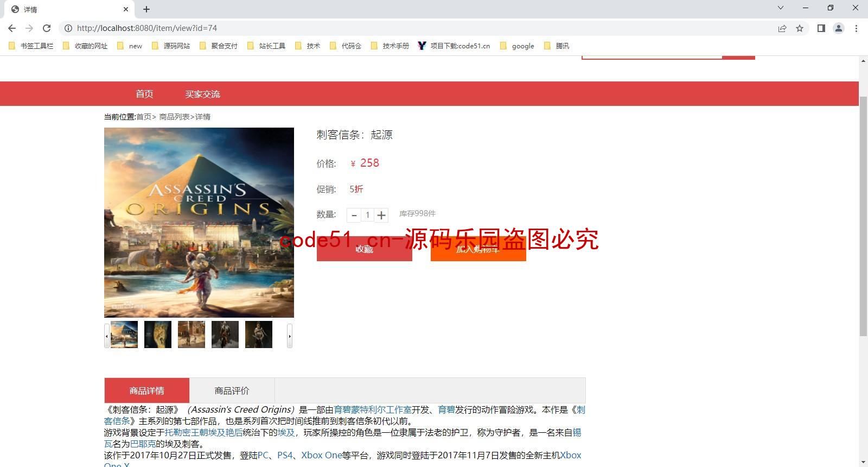Reload the current page
Image resolution: width=868 pixels, height=467 pixels.
click(x=47, y=28)
